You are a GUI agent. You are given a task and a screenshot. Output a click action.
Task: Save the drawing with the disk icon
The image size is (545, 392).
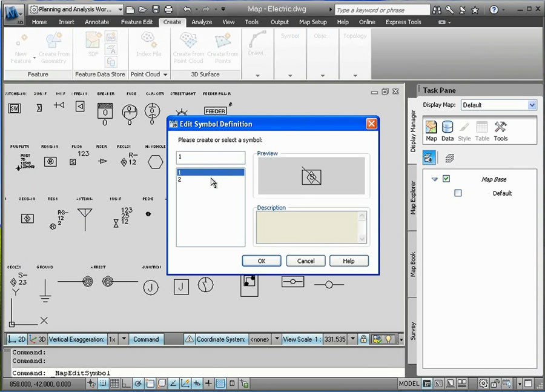pos(156,10)
